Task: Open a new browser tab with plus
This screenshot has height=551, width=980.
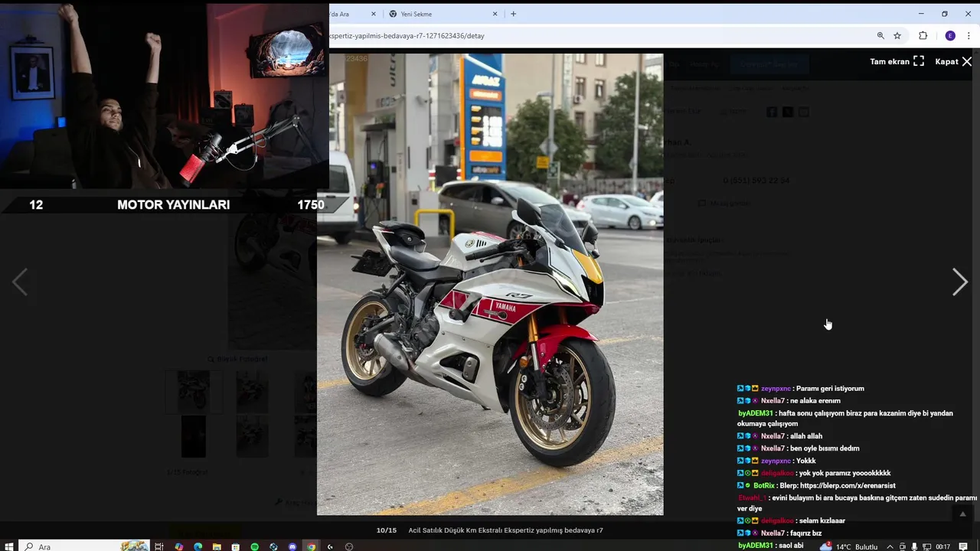Action: [513, 14]
